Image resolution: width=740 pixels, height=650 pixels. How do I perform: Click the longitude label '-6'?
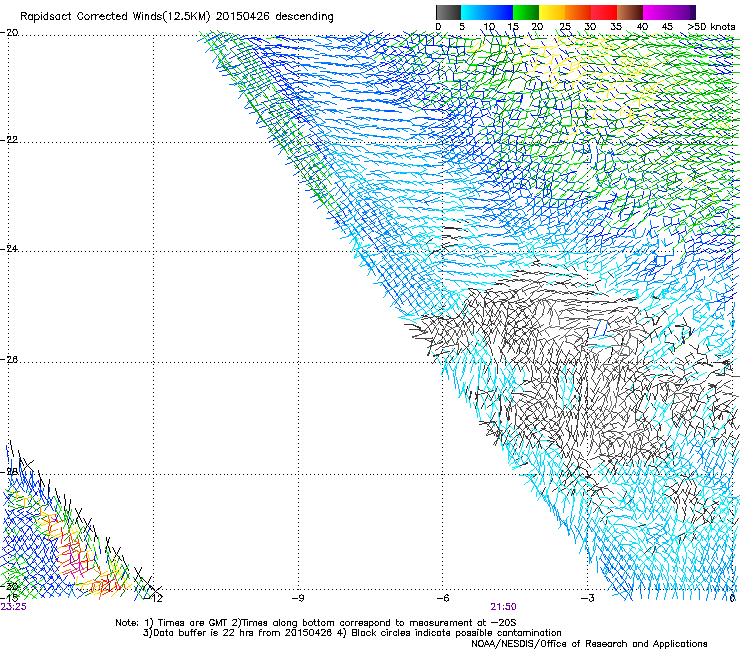click(x=443, y=598)
